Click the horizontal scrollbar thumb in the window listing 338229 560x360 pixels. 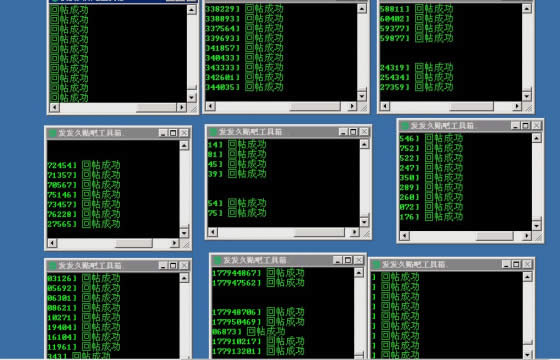[315, 106]
